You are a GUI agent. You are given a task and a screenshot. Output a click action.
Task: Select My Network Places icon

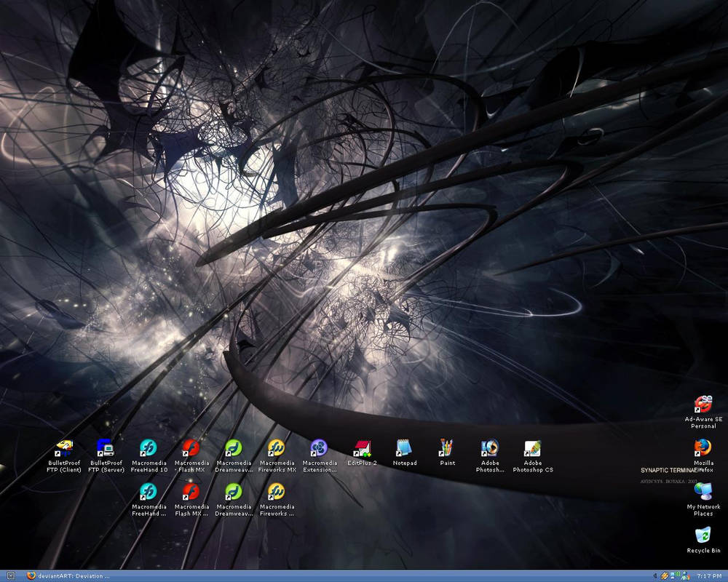click(703, 500)
